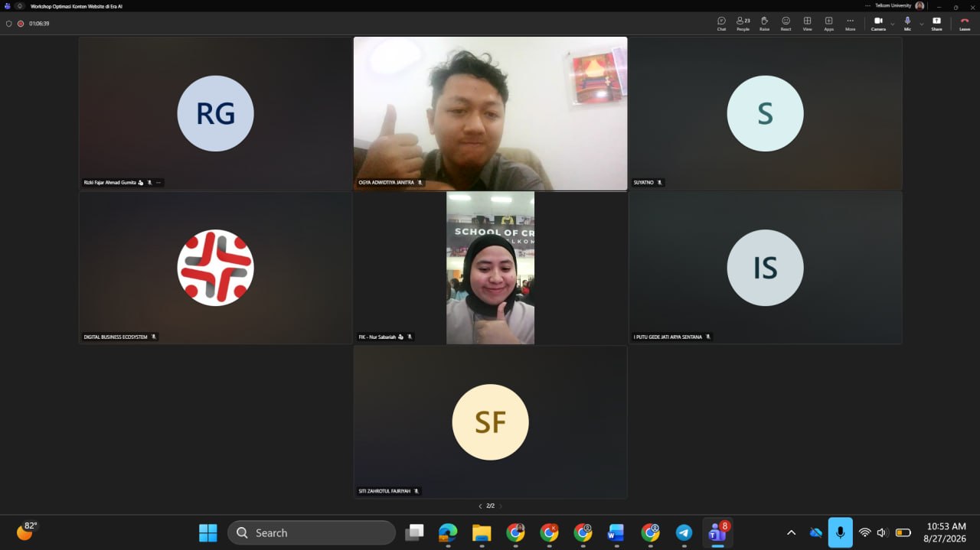Image resolution: width=980 pixels, height=550 pixels.
Task: Toggle the Camera on or off
Action: (x=878, y=24)
